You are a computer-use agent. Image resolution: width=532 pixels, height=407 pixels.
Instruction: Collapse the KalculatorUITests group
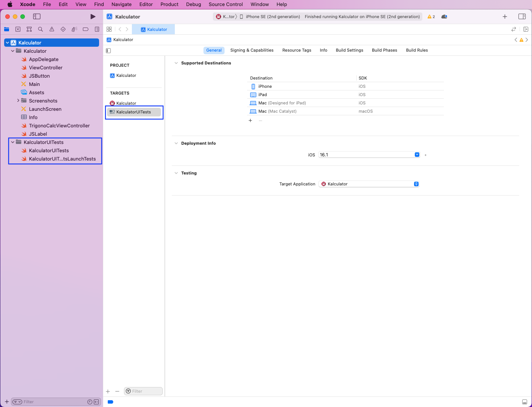[x=13, y=142]
